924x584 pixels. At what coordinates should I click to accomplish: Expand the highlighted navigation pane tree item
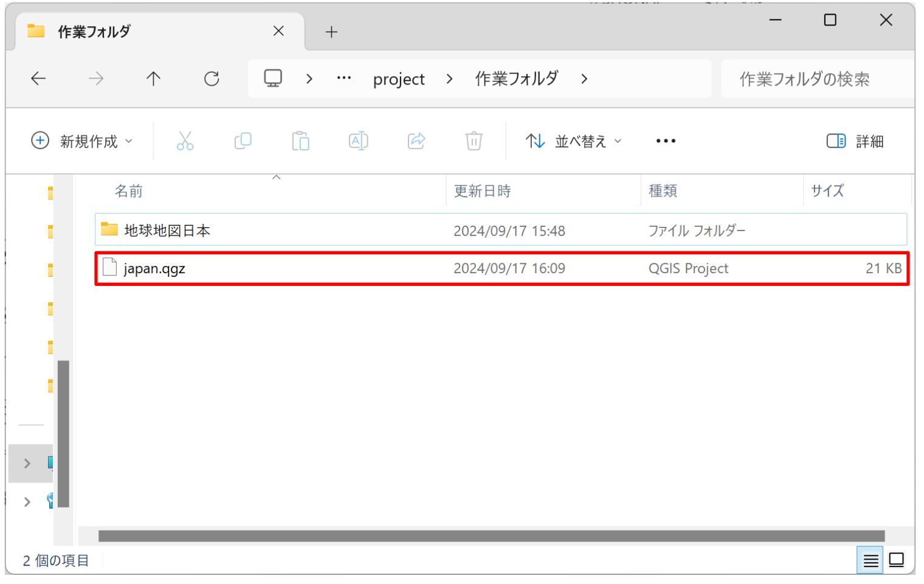coord(27,464)
